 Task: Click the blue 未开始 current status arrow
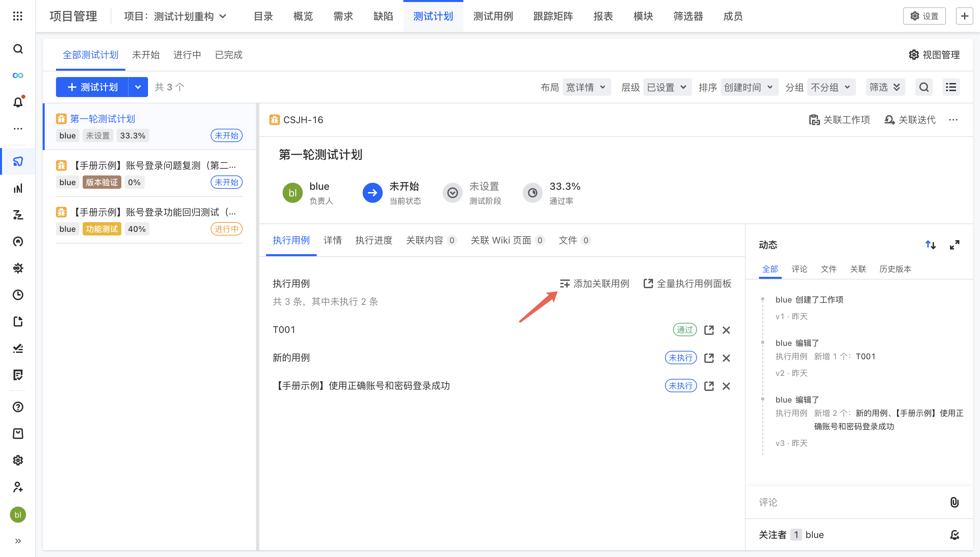(x=372, y=193)
